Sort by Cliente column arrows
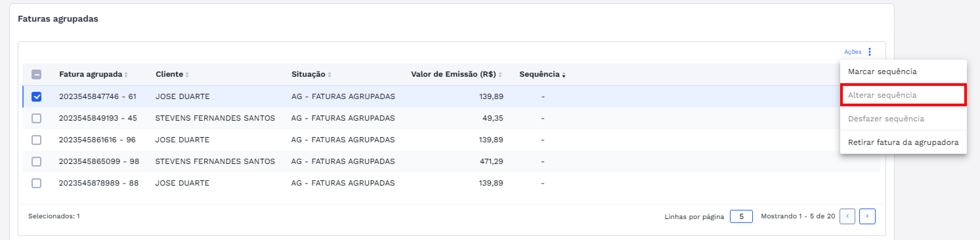 pos(187,75)
